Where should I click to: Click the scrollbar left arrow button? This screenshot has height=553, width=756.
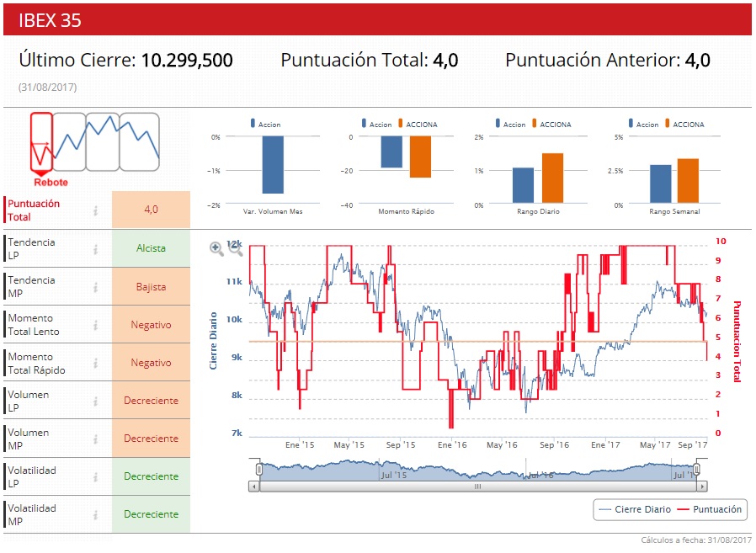(x=254, y=487)
